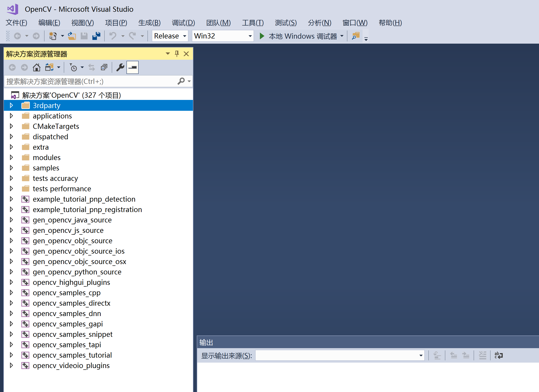
Task: Open the Help menu
Action: click(x=390, y=23)
